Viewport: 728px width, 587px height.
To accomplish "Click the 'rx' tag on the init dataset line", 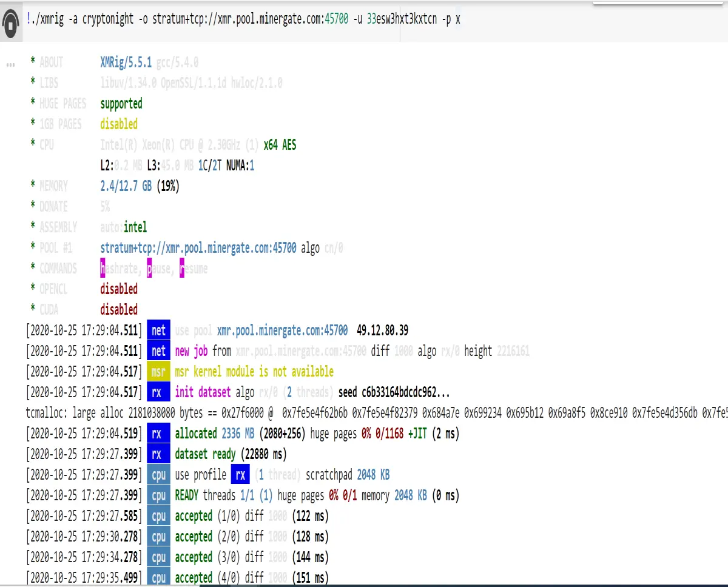I will 159,392.
